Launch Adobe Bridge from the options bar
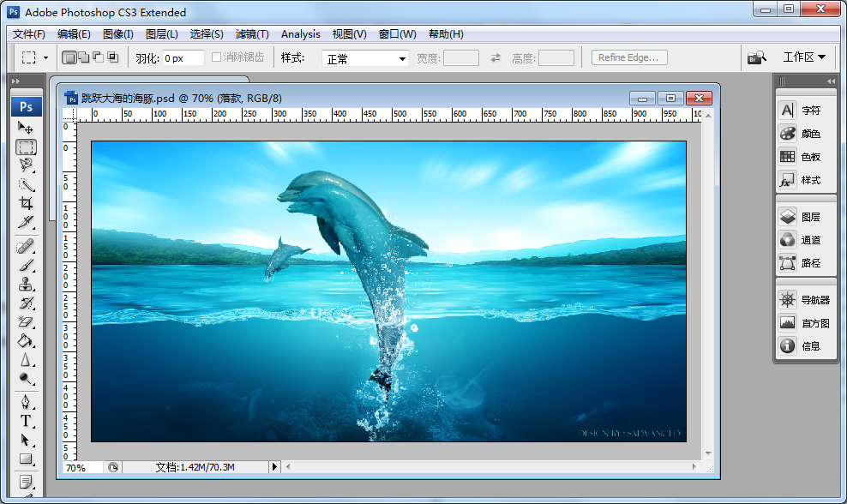The image size is (847, 504). (755, 57)
